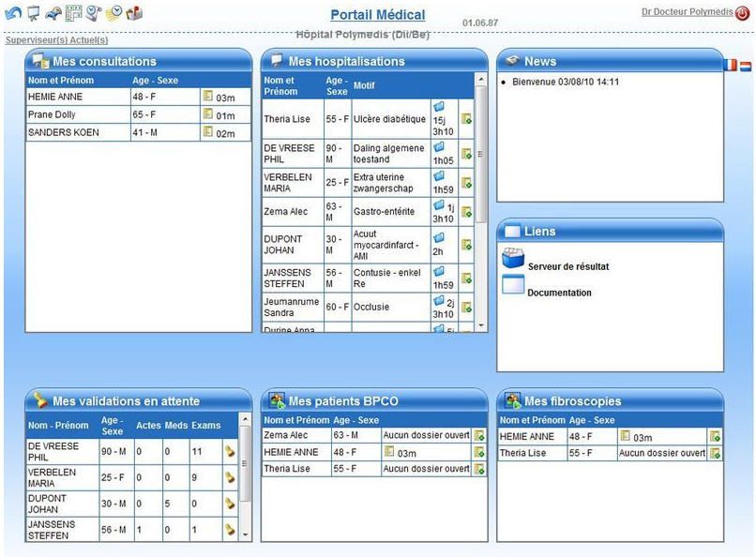Click the clock schedule toolbar icon
This screenshot has height=557, width=756.
pos(94,13)
